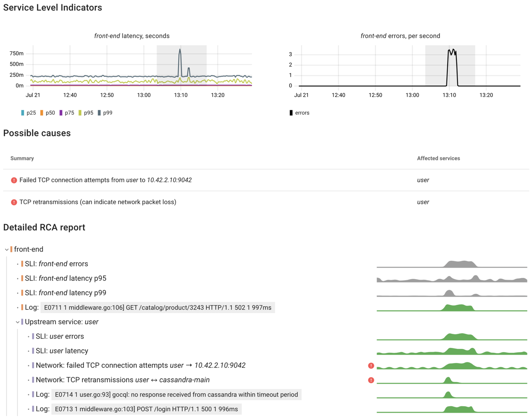Collapse the front-end node in the RCA report
532x420 pixels.
pyautogui.click(x=6, y=249)
